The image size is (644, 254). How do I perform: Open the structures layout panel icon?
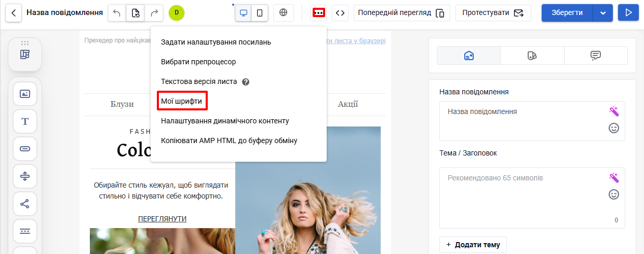pos(25,54)
